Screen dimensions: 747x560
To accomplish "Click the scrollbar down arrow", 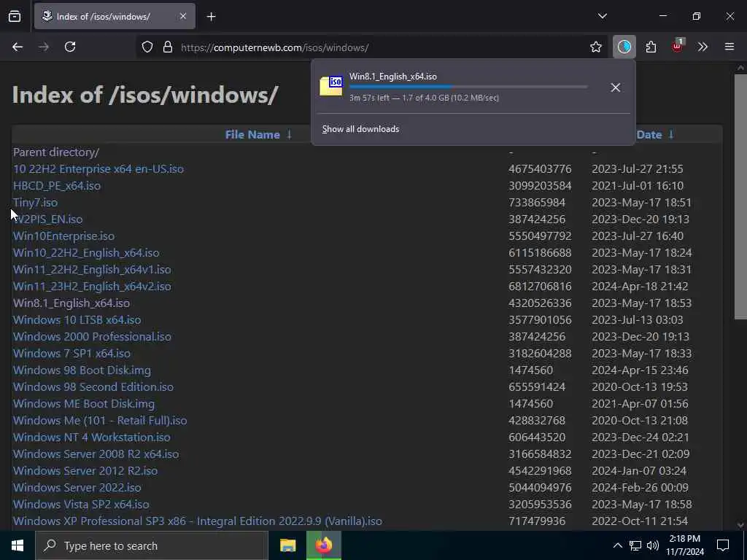I will pos(741,525).
